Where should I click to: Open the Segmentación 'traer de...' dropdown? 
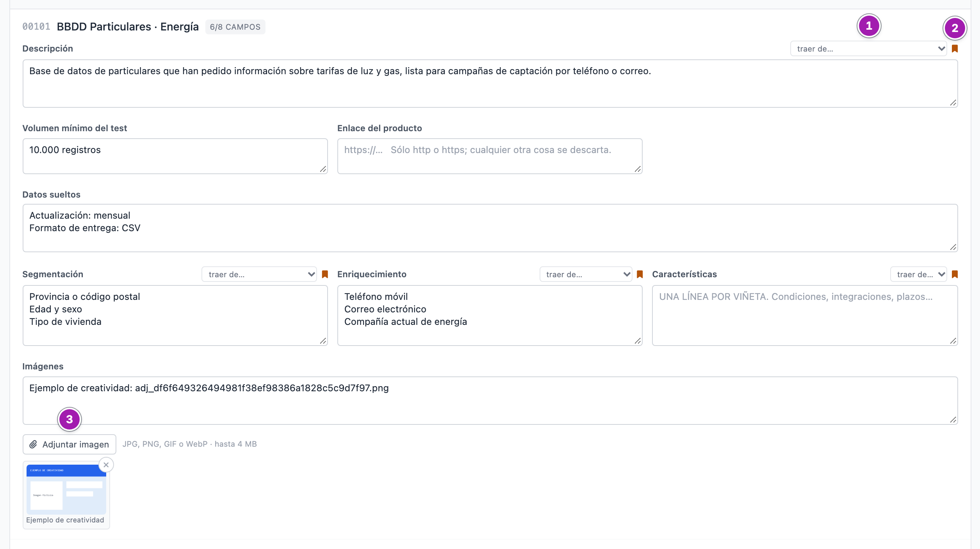pyautogui.click(x=259, y=274)
